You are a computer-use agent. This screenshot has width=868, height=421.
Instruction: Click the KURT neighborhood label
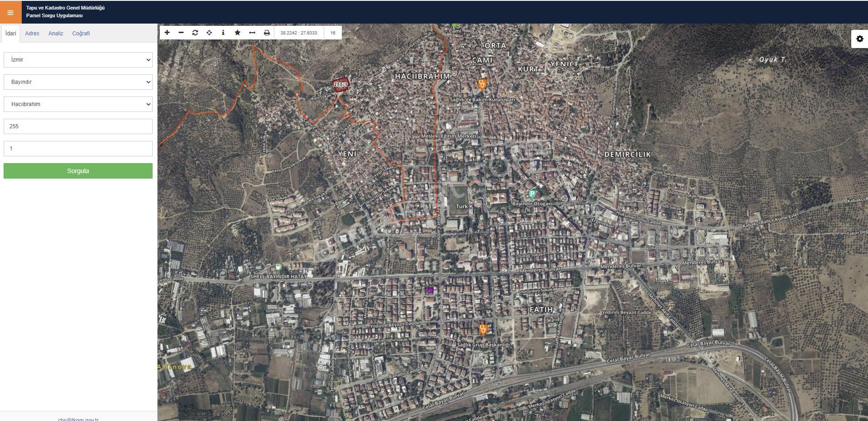[528, 69]
